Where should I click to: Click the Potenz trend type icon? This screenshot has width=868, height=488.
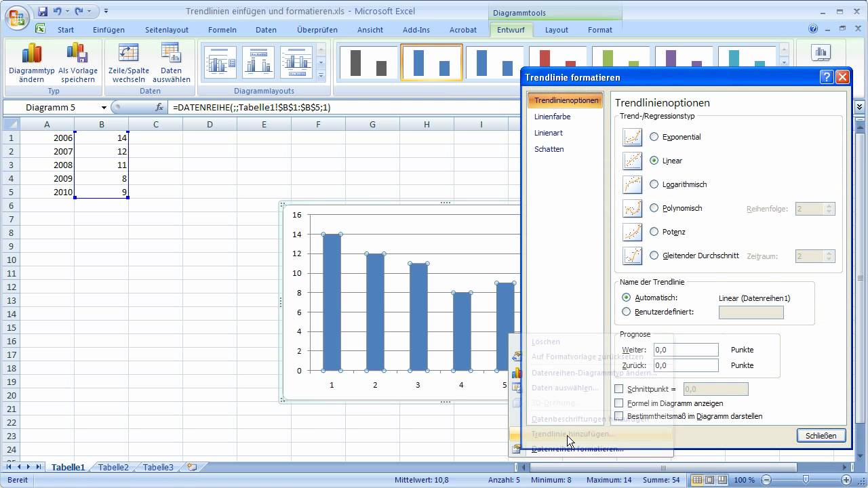coord(632,232)
